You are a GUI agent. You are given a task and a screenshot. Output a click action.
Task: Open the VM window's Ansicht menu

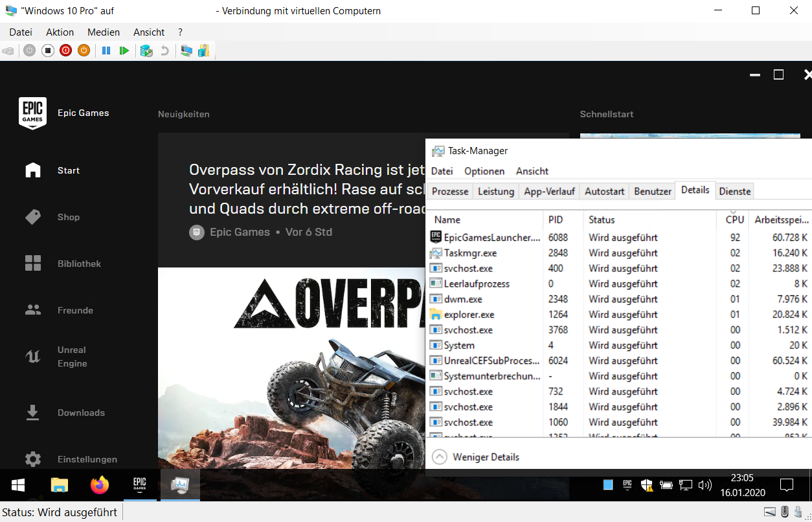149,32
